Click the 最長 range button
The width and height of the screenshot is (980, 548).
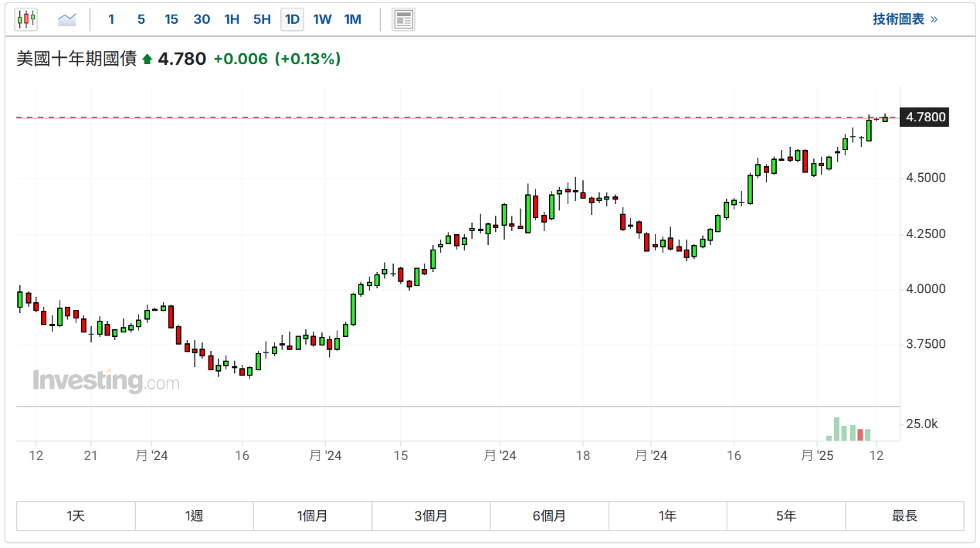[904, 516]
